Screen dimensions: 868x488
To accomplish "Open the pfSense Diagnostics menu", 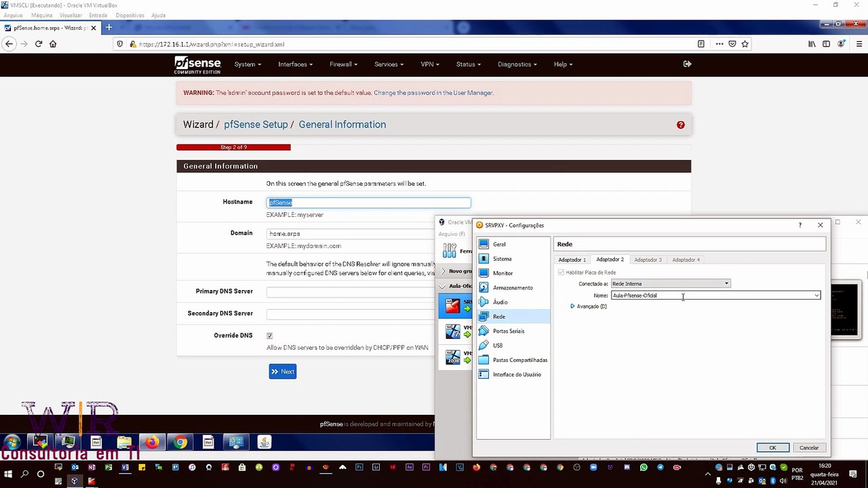I will 517,64.
